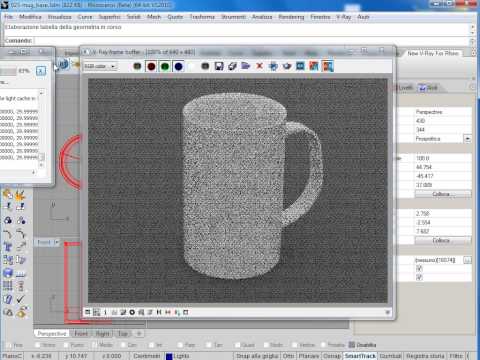Click the first Colloca button in properties panel
480x360 pixels.
(x=443, y=194)
